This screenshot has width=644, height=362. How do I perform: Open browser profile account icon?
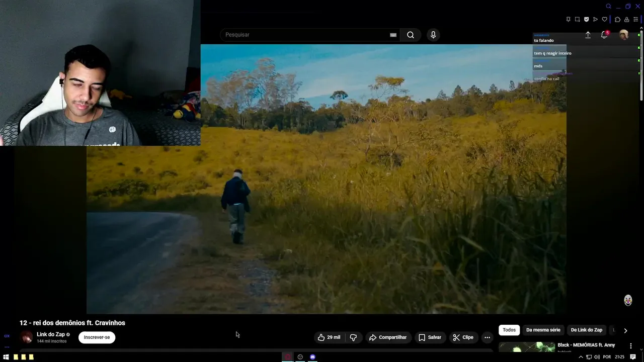click(x=626, y=20)
